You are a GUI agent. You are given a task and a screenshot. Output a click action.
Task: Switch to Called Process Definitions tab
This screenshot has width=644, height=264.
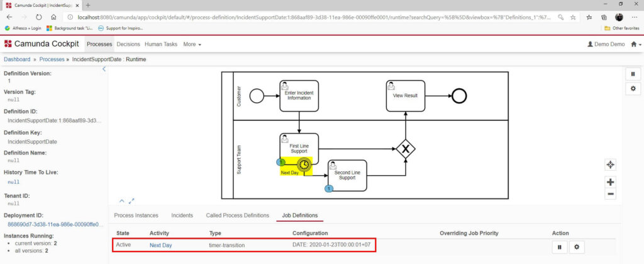tap(237, 215)
